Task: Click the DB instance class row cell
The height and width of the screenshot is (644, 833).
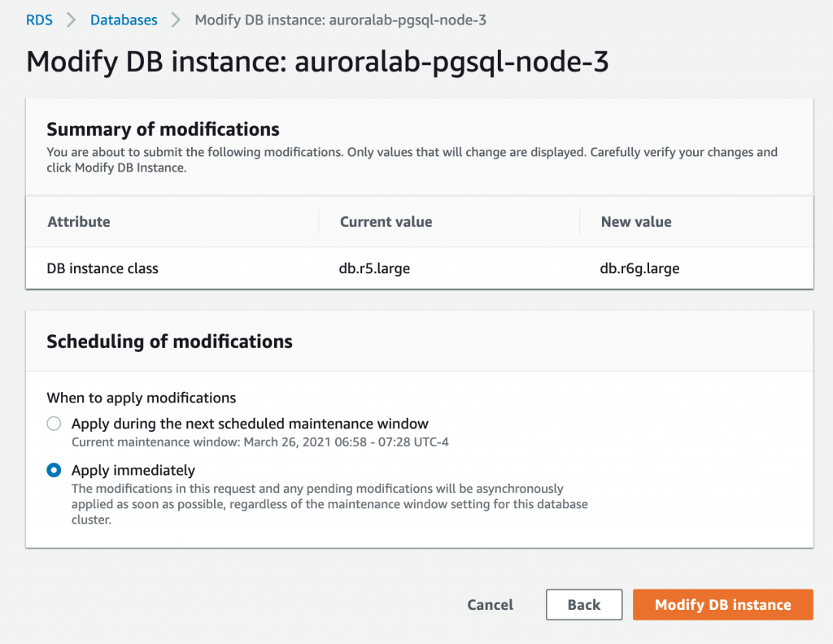Action: tap(102, 268)
